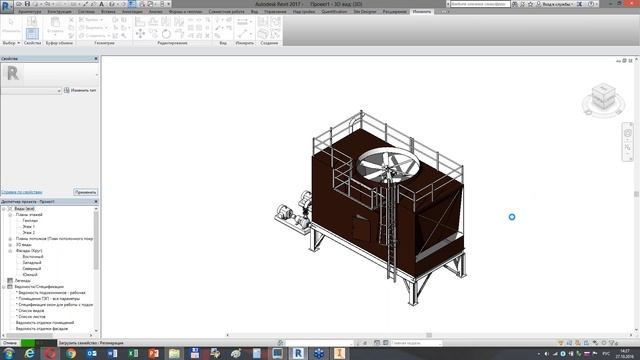Click the 3D view horizontal scrollbar thumb
This screenshot has width=640, height=360.
[x=429, y=335]
